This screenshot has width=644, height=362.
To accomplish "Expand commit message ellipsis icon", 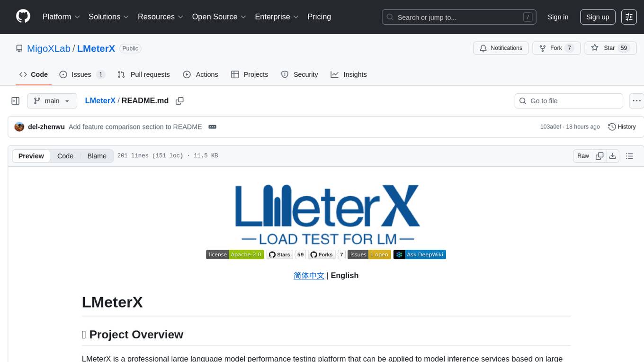I will tap(212, 127).
